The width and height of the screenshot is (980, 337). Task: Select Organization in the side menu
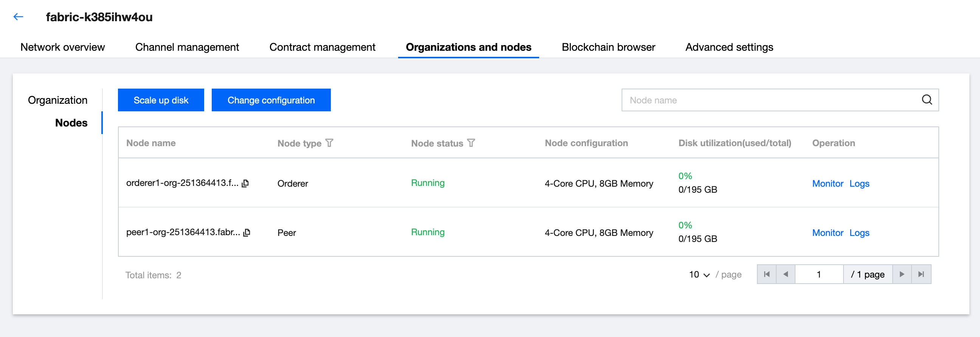click(57, 100)
